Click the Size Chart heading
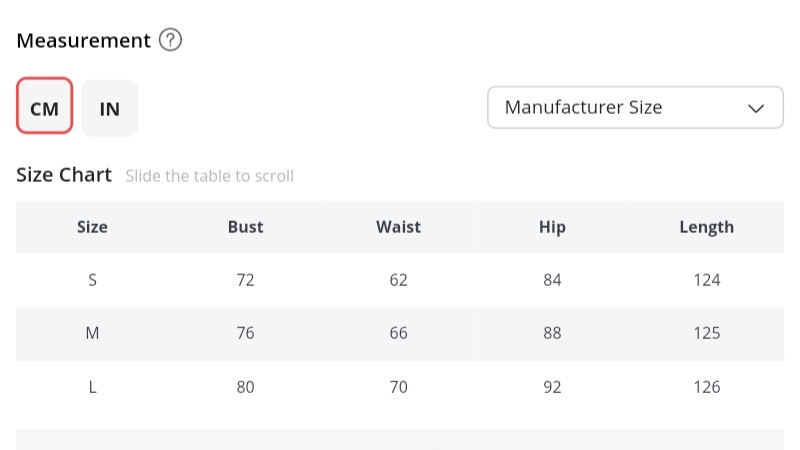The width and height of the screenshot is (800, 450). (x=64, y=175)
